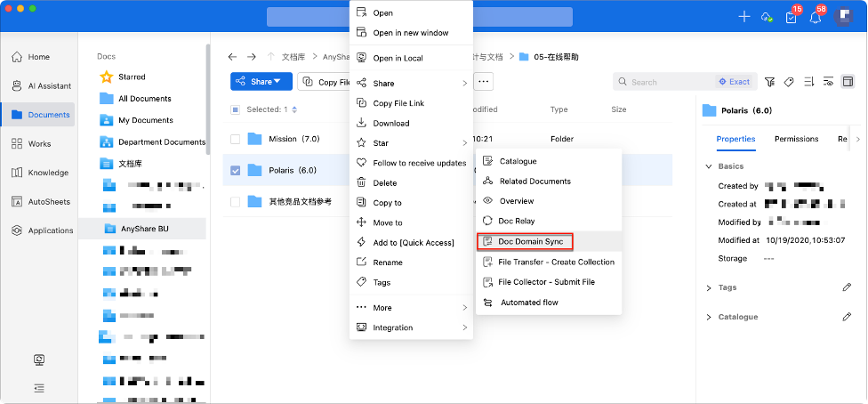Click the sort order icon
Image resolution: width=868 pixels, height=404 pixels.
(808, 82)
